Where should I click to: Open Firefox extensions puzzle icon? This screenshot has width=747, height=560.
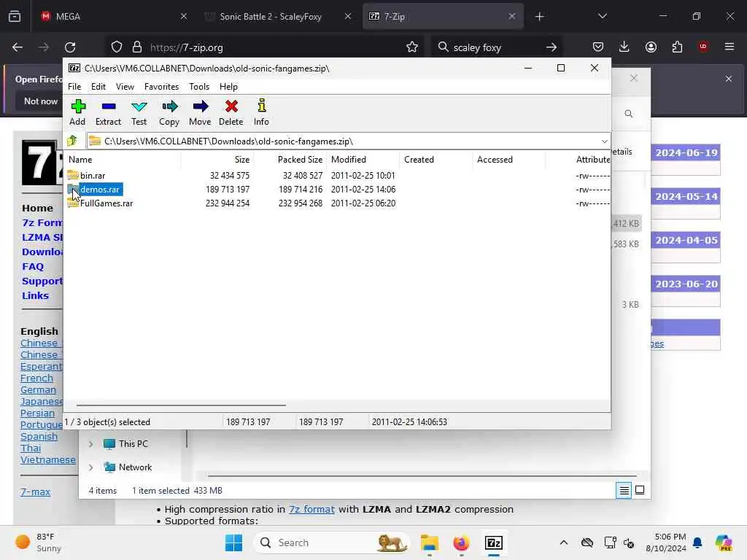point(677,47)
